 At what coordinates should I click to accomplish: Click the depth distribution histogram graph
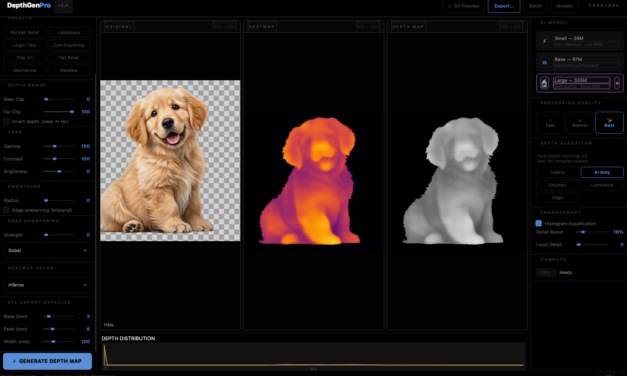click(x=314, y=355)
